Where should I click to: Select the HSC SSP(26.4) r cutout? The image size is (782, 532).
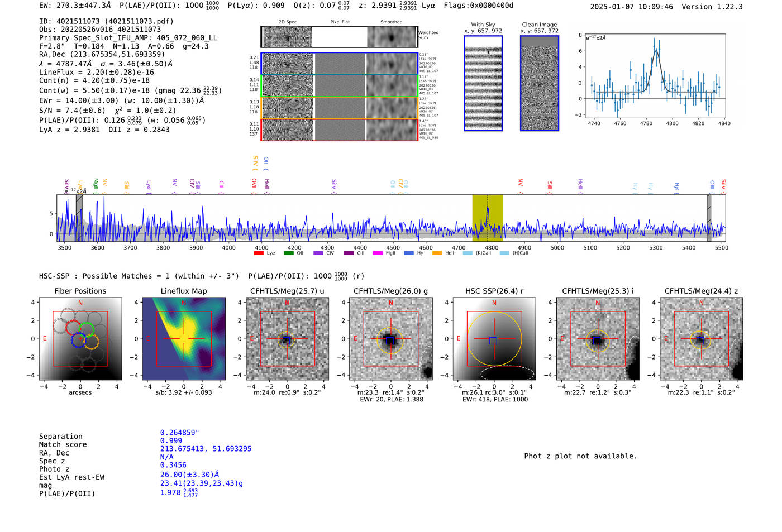click(494, 339)
